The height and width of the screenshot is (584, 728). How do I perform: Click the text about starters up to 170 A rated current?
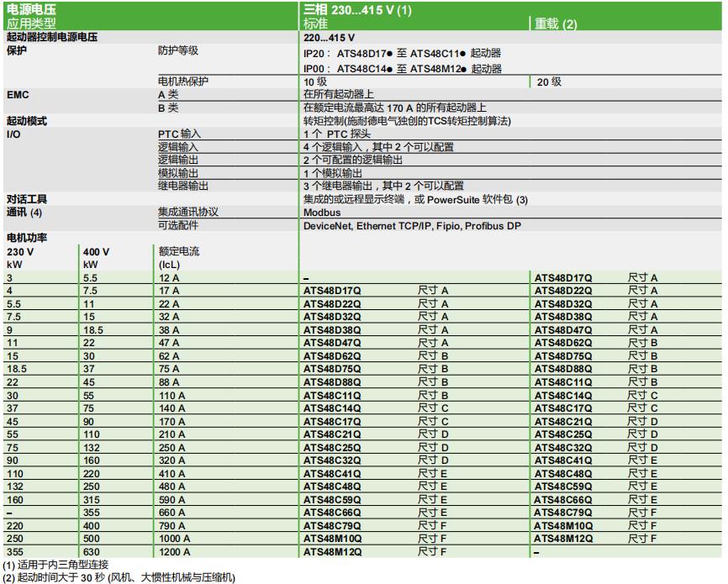click(x=395, y=108)
